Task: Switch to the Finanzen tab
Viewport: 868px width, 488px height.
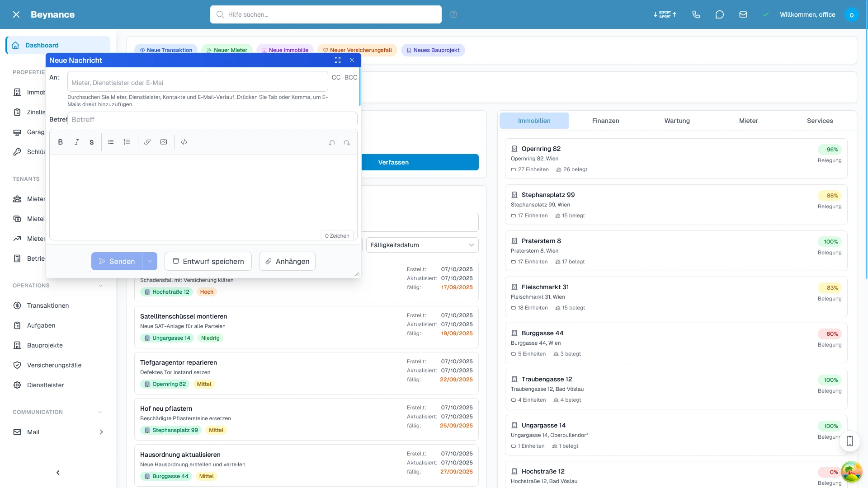Action: tap(605, 121)
